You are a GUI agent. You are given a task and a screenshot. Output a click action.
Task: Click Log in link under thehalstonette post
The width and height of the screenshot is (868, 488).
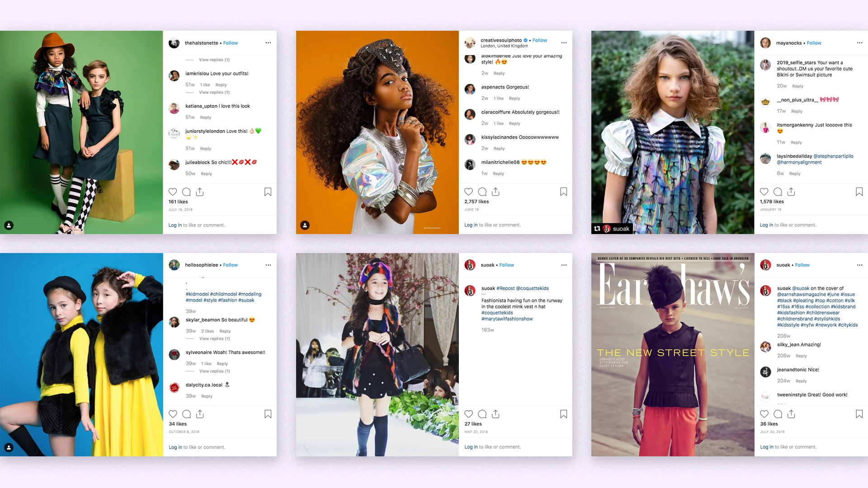coord(175,225)
